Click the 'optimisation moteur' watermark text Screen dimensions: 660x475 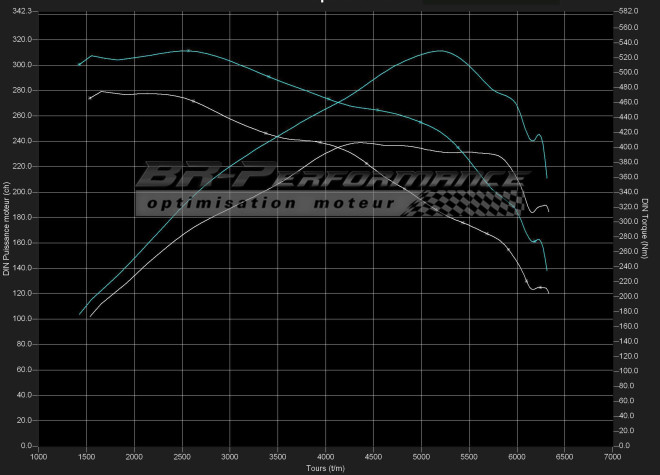pos(268,203)
